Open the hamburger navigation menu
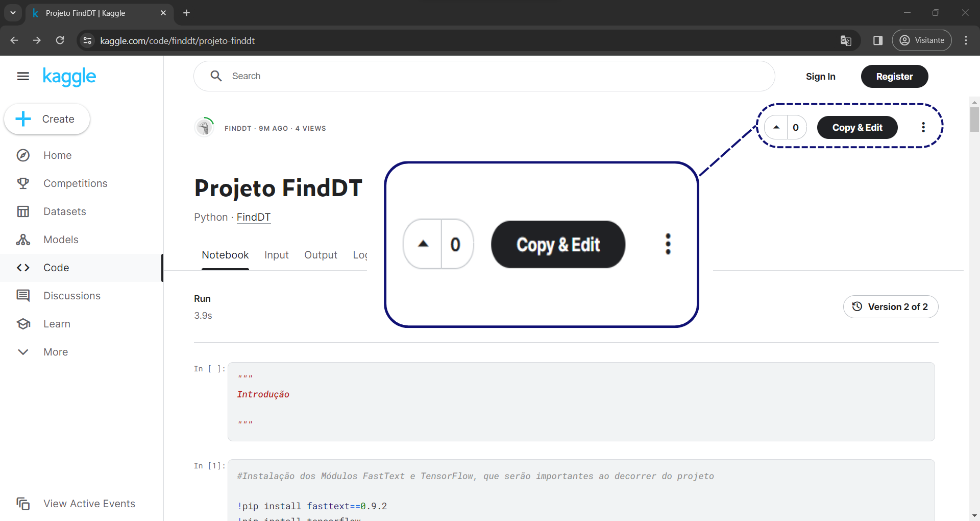 pos(23,77)
